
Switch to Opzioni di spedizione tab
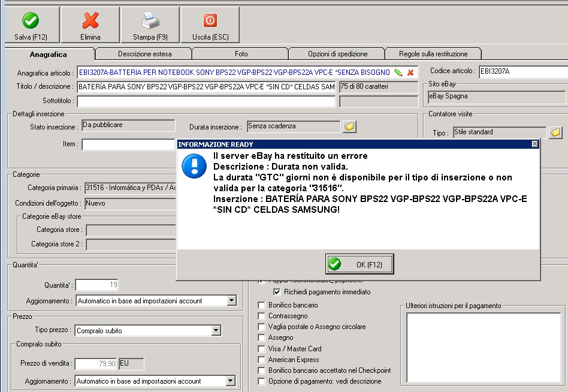[337, 54]
